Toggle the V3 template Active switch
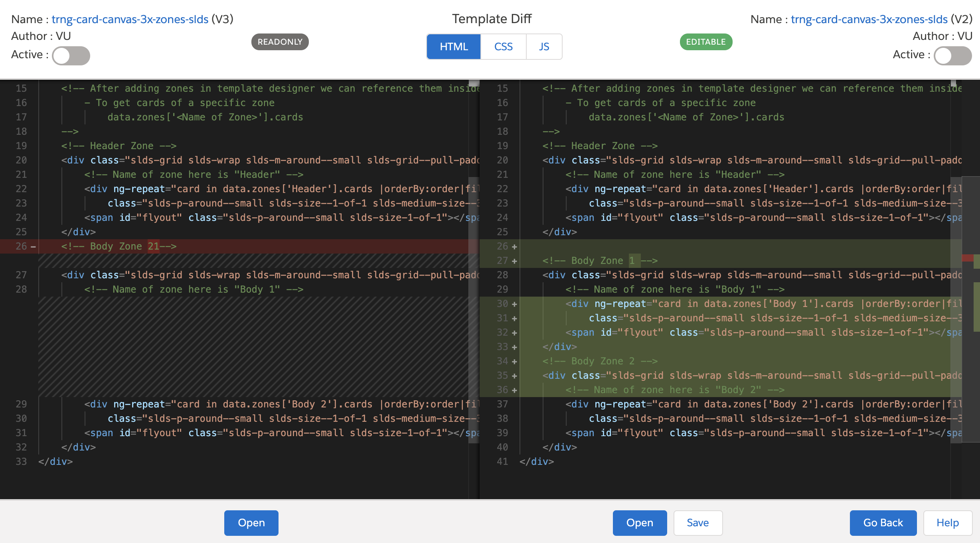 click(71, 55)
